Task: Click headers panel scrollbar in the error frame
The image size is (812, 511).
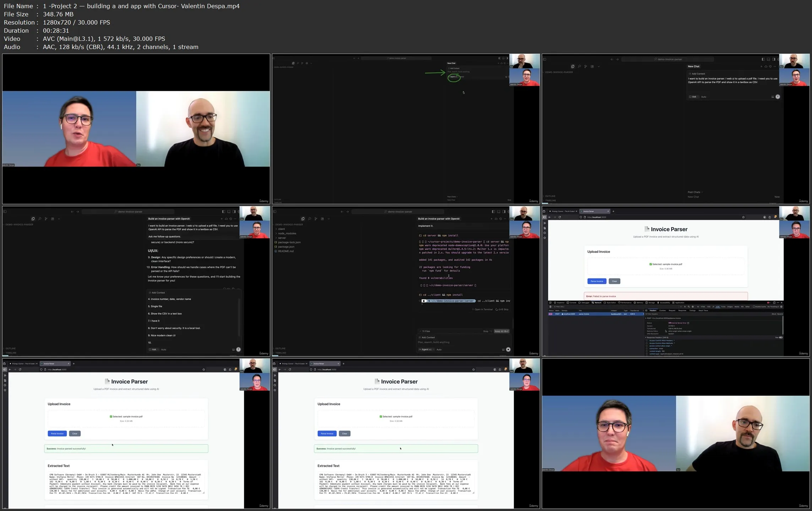Action: [x=783, y=325]
